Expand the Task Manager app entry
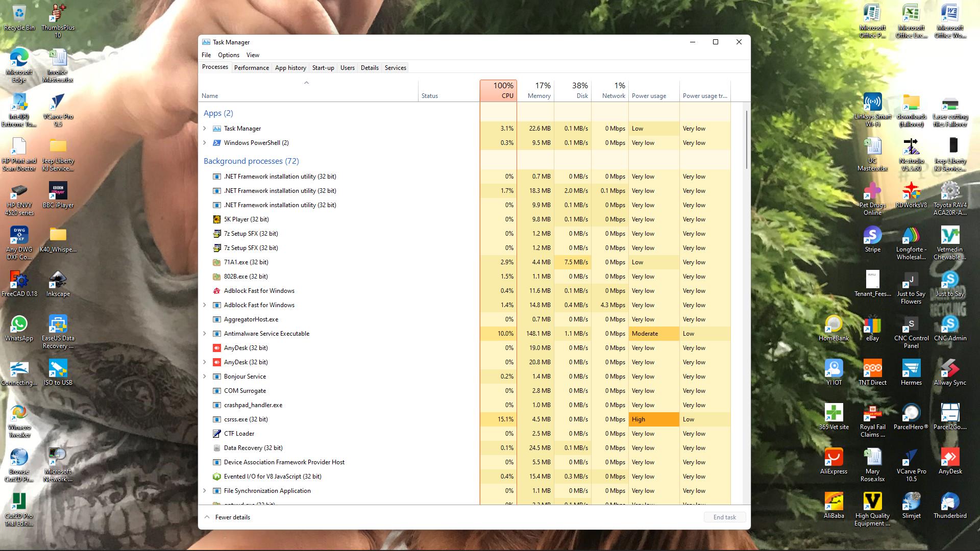Viewport: 980px width, 551px height. coord(205,129)
